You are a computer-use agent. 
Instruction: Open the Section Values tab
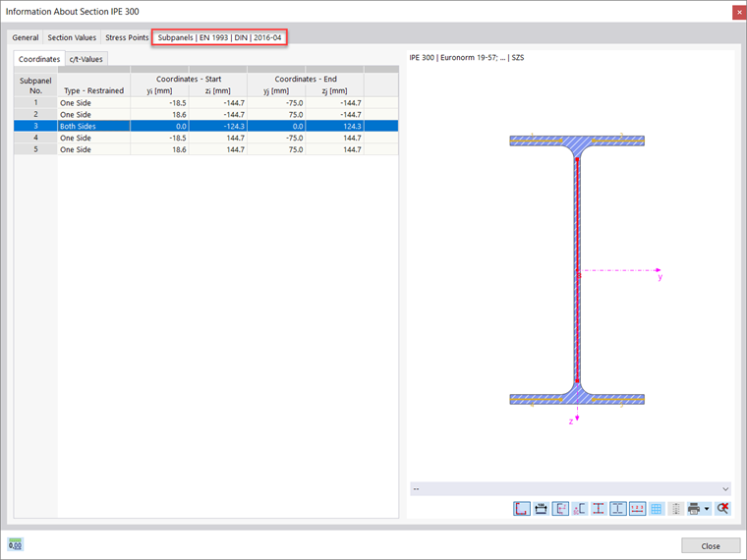[x=72, y=37]
